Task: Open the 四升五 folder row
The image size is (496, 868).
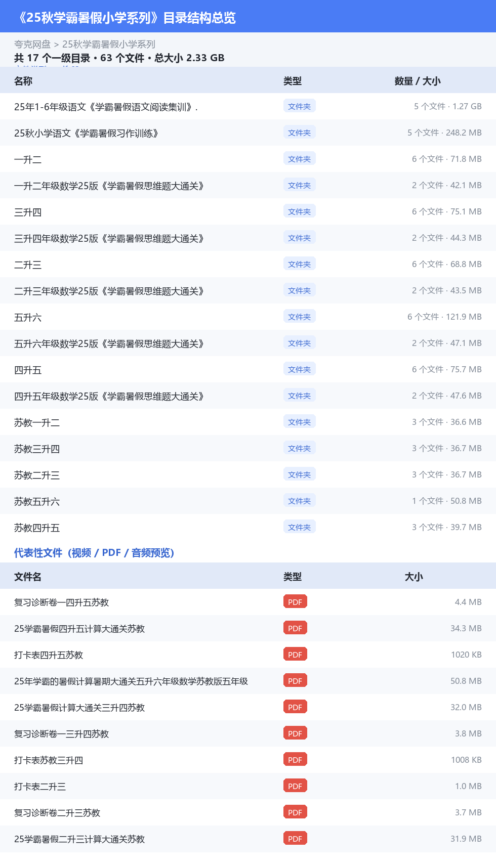Action: 248,370
